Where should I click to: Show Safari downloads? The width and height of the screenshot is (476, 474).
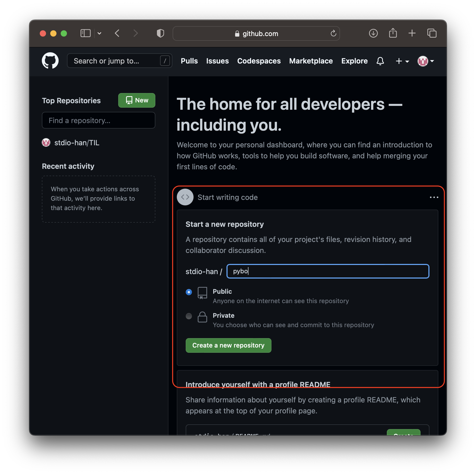click(x=373, y=33)
